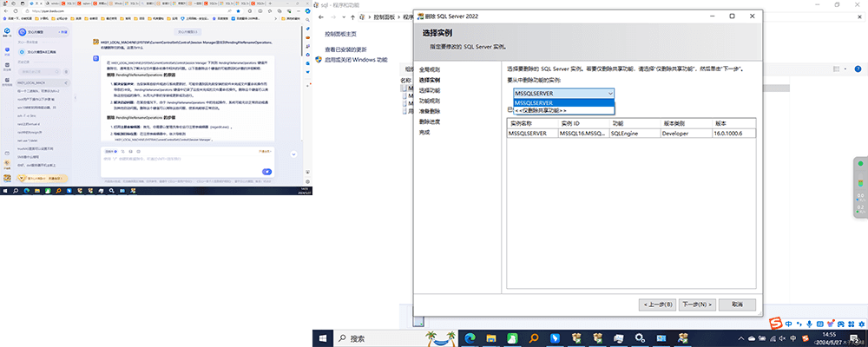
Task: Click the 版本 column header
Action: click(x=733, y=123)
